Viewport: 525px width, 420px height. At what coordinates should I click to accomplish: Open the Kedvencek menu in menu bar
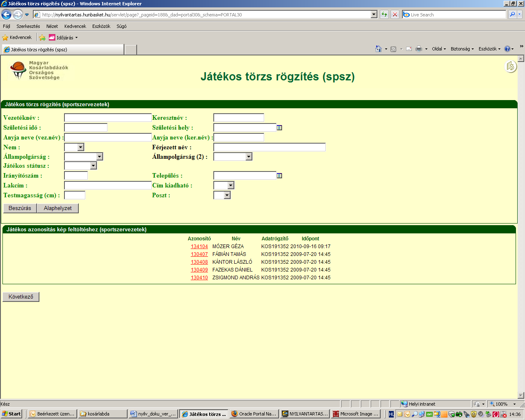[75, 26]
